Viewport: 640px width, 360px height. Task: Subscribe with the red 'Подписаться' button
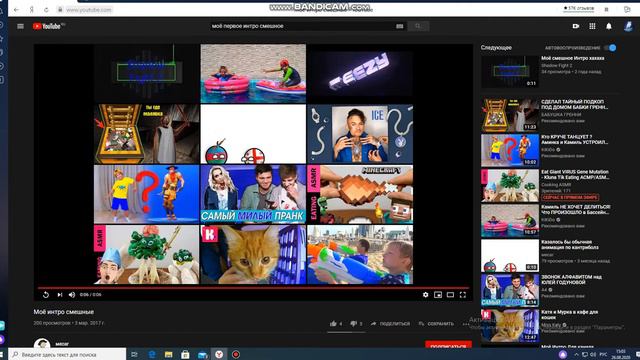pos(448,345)
